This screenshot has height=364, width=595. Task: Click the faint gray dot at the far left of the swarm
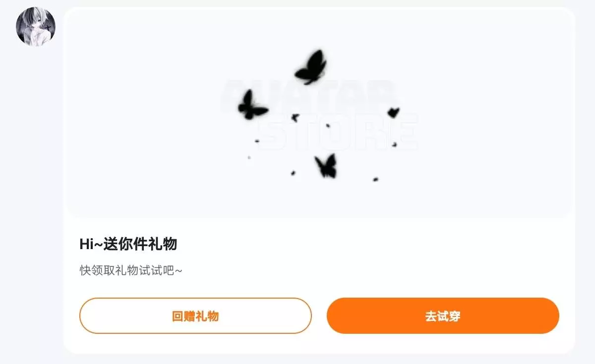click(x=249, y=157)
